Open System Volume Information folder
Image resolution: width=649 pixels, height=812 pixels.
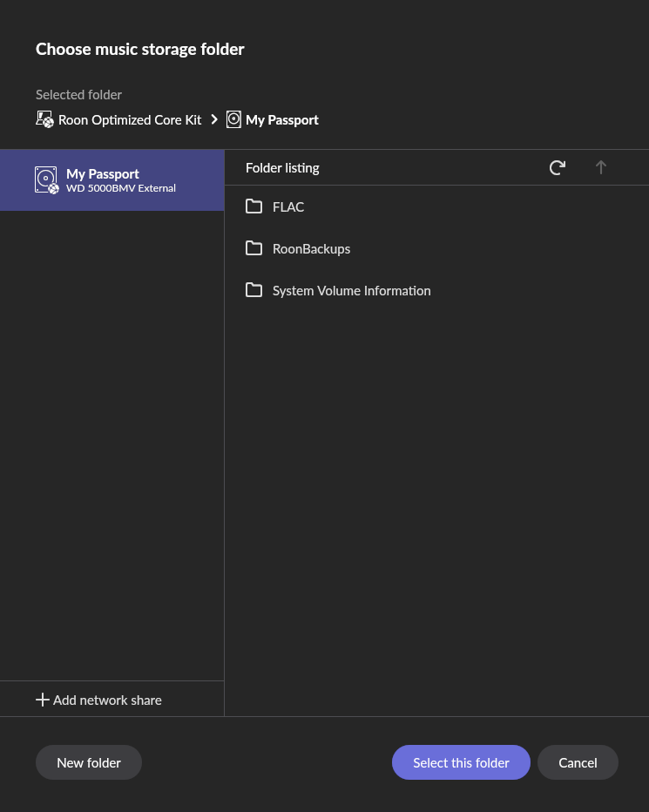coord(436,290)
